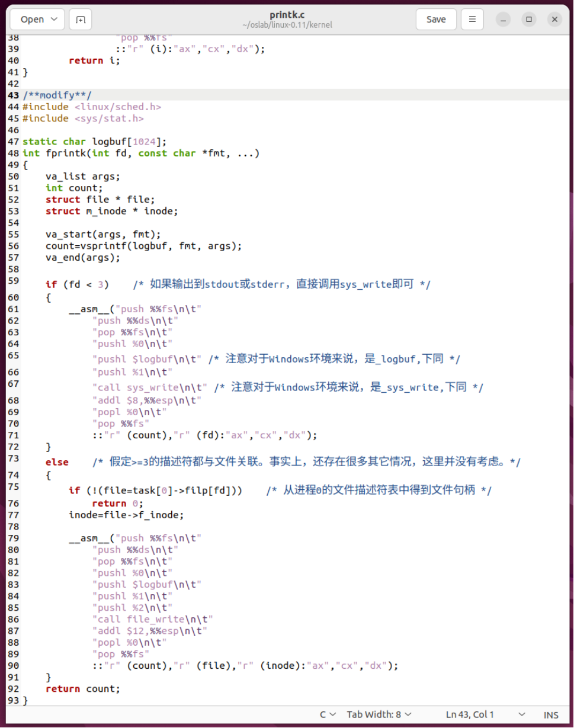This screenshot has width=574, height=728.
Task: Click the static char logbuf[1024] declaration
Action: pyautogui.click(x=95, y=142)
